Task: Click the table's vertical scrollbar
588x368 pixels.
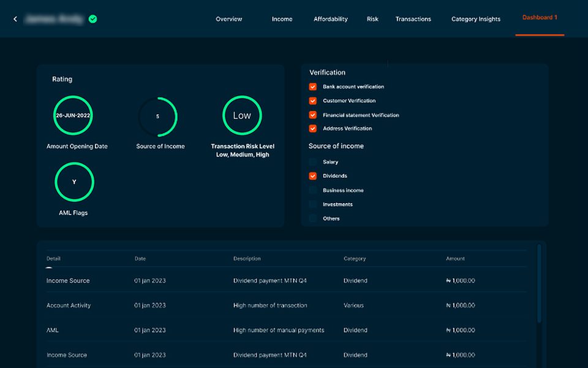Action: click(539, 283)
